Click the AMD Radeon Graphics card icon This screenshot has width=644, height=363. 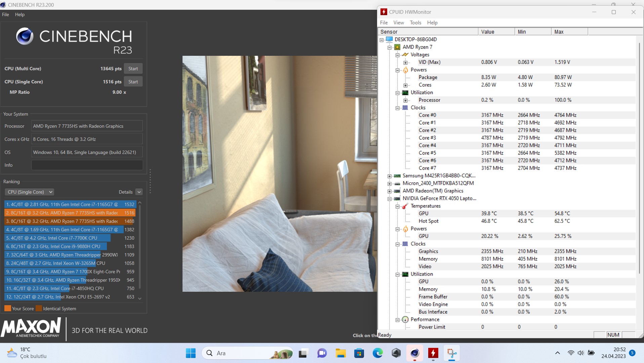(x=397, y=191)
